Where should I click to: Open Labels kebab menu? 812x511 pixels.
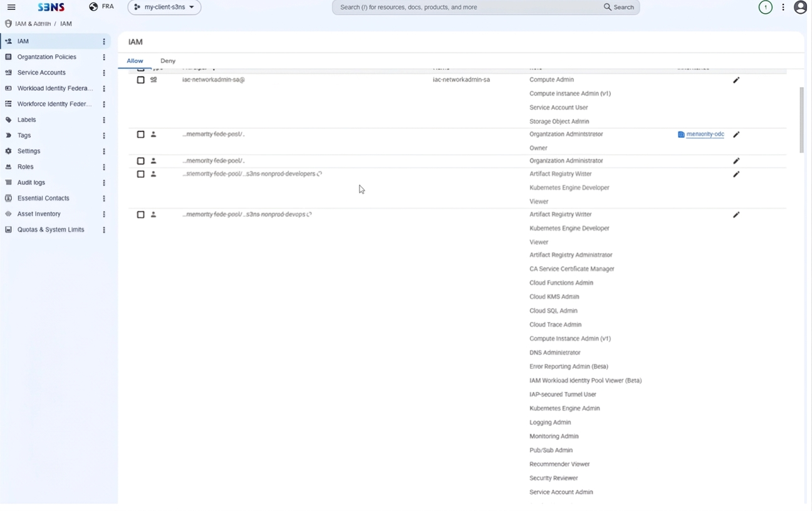pos(104,120)
